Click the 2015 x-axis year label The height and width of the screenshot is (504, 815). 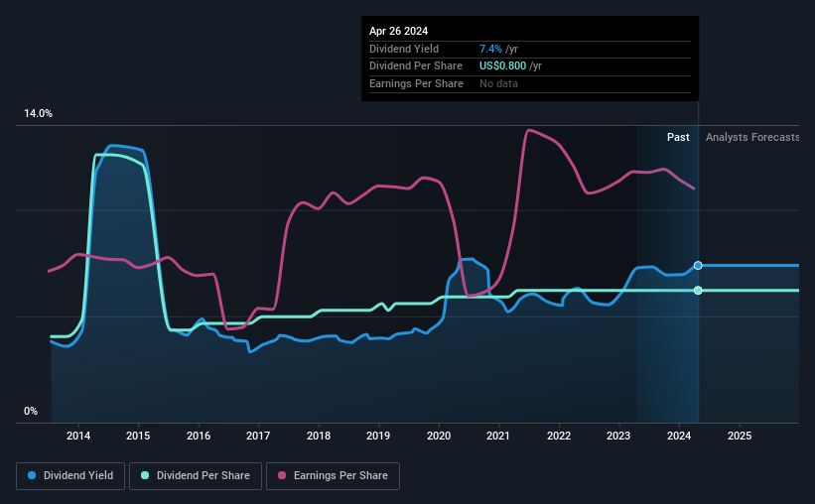pyautogui.click(x=138, y=436)
